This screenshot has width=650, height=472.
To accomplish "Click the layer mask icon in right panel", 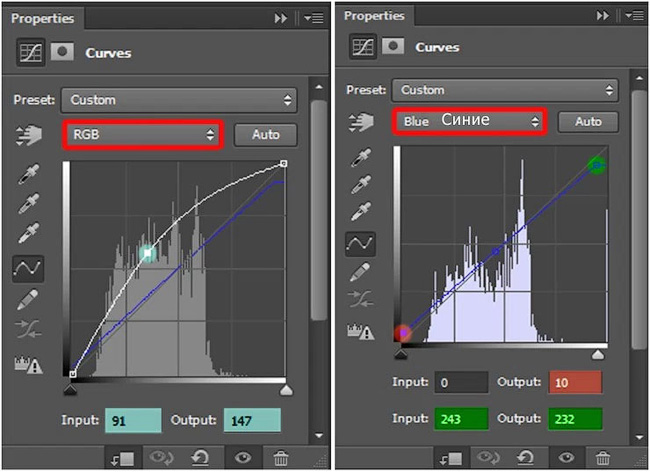I will click(x=393, y=46).
